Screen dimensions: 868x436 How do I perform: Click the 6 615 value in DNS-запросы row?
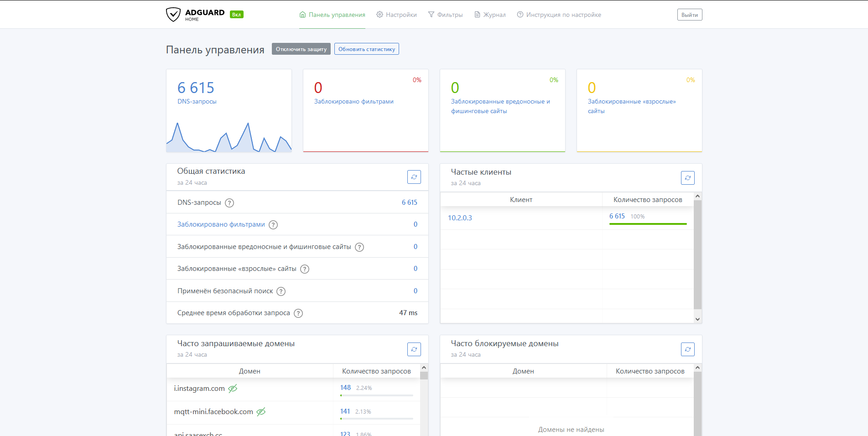click(410, 202)
